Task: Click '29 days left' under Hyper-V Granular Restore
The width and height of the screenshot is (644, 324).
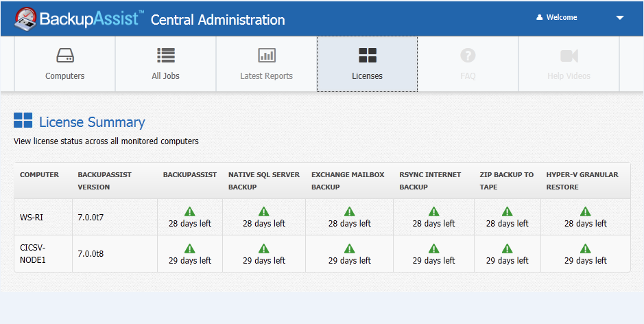Action: point(585,261)
